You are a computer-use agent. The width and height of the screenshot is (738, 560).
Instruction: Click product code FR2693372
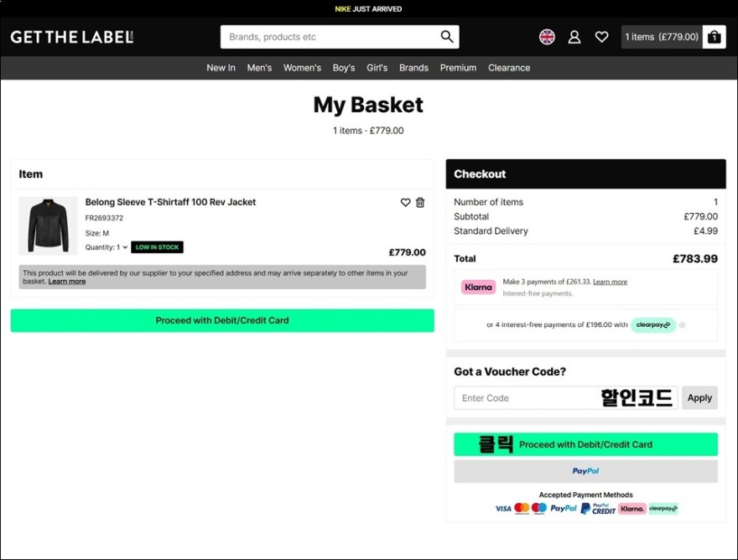[x=104, y=218]
